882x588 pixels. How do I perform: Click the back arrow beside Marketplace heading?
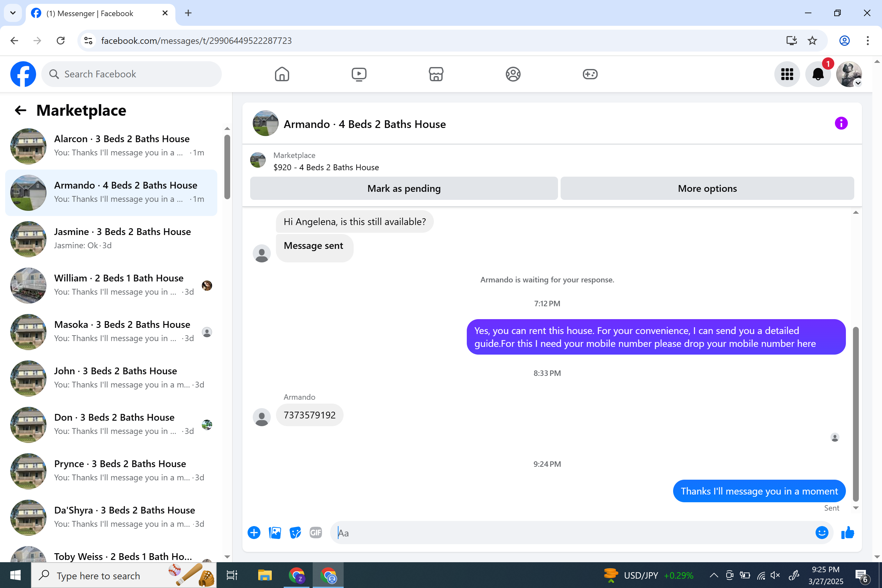pyautogui.click(x=21, y=110)
